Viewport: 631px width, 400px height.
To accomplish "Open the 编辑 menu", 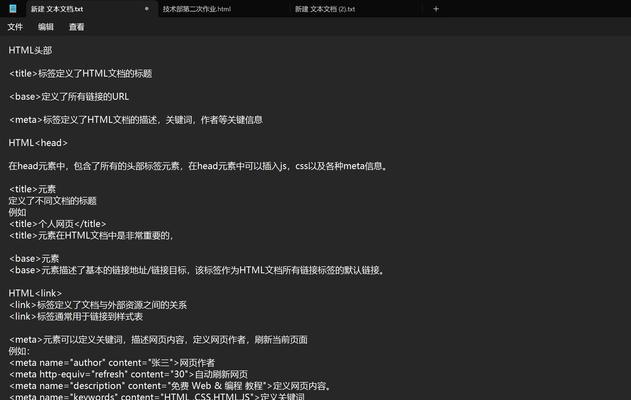I will pyautogui.click(x=45, y=27).
